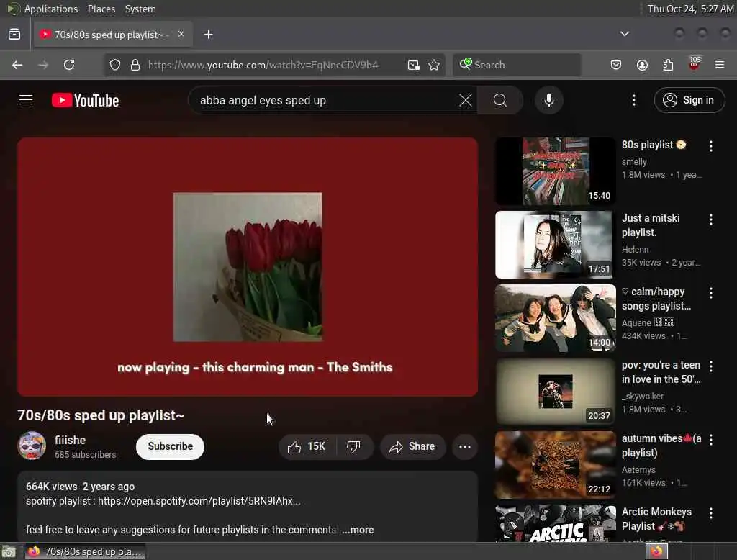Open Firefox application menu
Screen dimensions: 737x560
click(720, 65)
